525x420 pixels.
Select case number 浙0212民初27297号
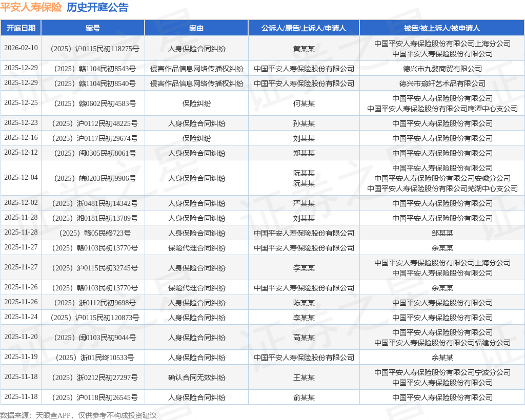pyautogui.click(x=95, y=378)
